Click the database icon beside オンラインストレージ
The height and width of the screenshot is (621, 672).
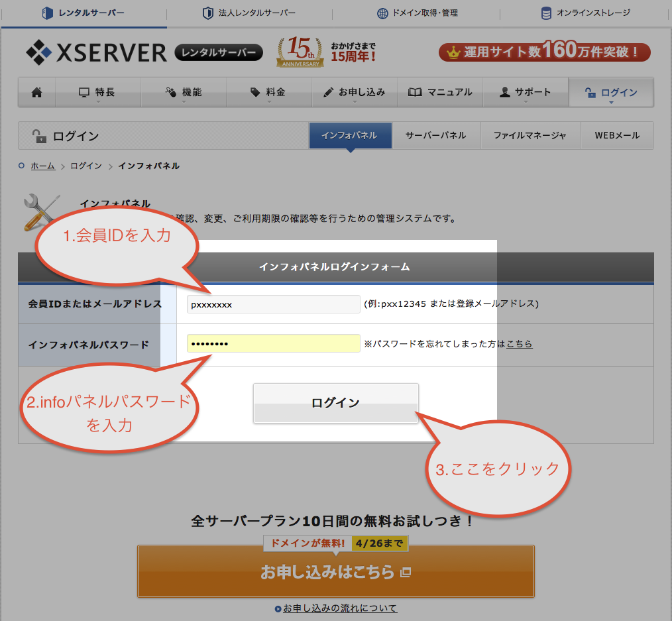click(x=546, y=13)
